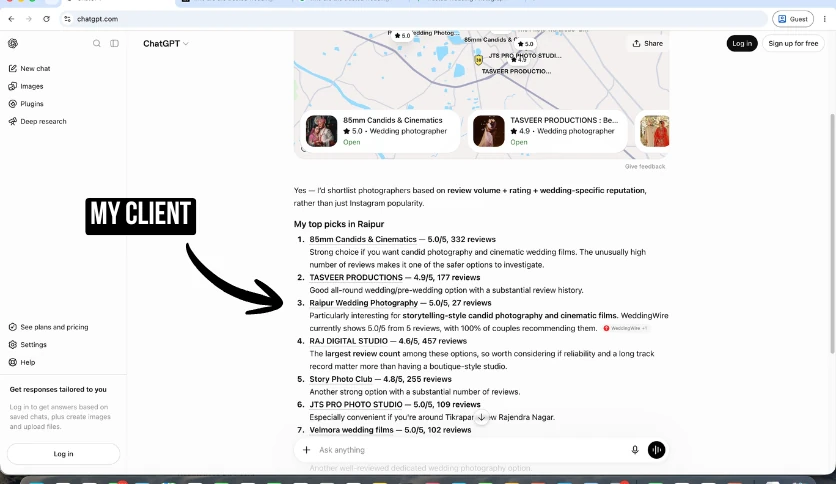
Task: Open JTS PRO PHOTO STUDIO list link
Action: click(x=356, y=405)
